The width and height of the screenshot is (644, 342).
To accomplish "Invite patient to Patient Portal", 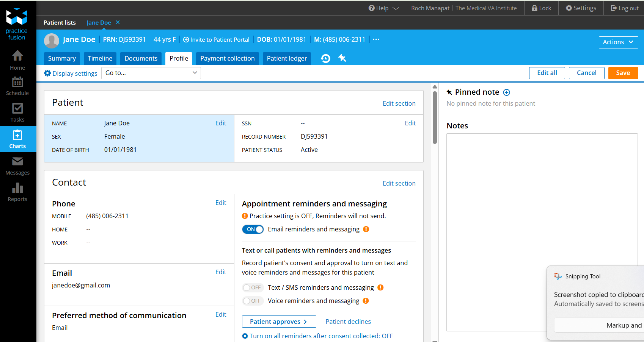I will pos(216,39).
